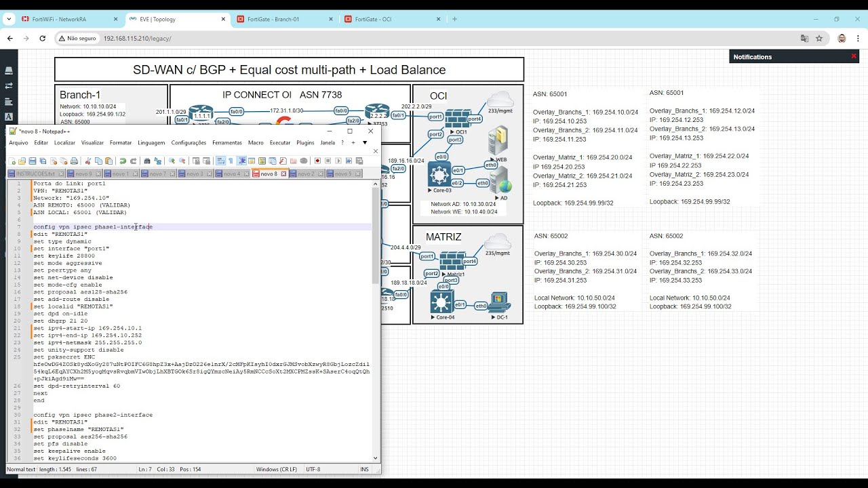Click the address bar URL 192.168.115.210/legacy/
This screenshot has width=868, height=488.
[137, 39]
